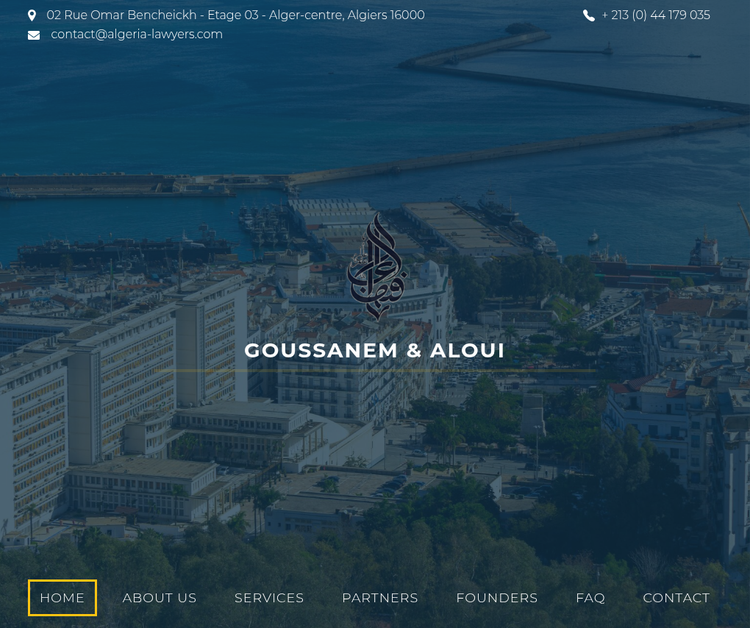View the FOUNDERS section

coord(496,598)
